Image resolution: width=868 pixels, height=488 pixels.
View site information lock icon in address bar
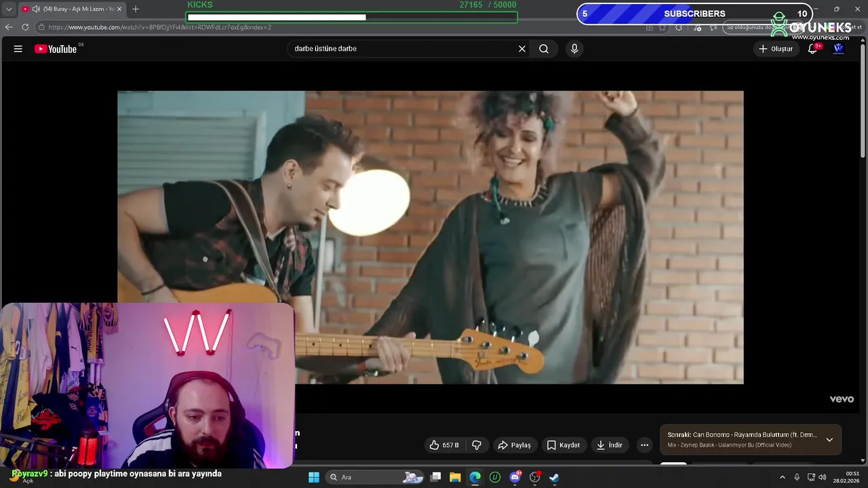pyautogui.click(x=41, y=27)
